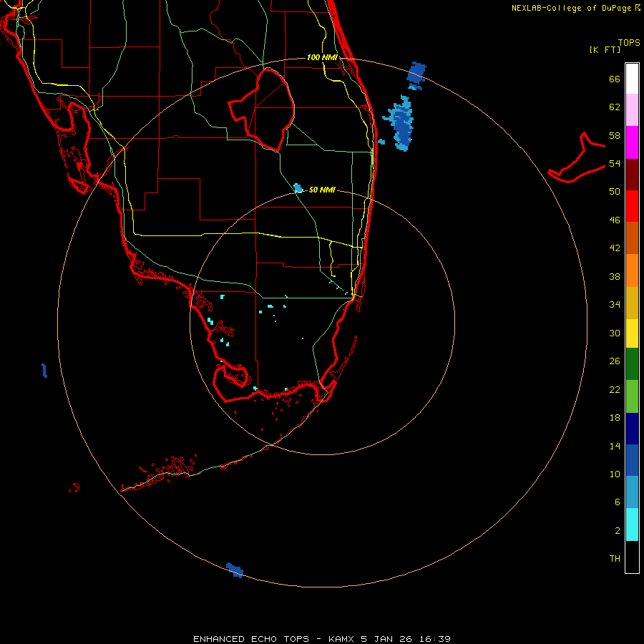This screenshot has height=644, width=644.
Task: Click the legend value 46
Action: (x=615, y=220)
